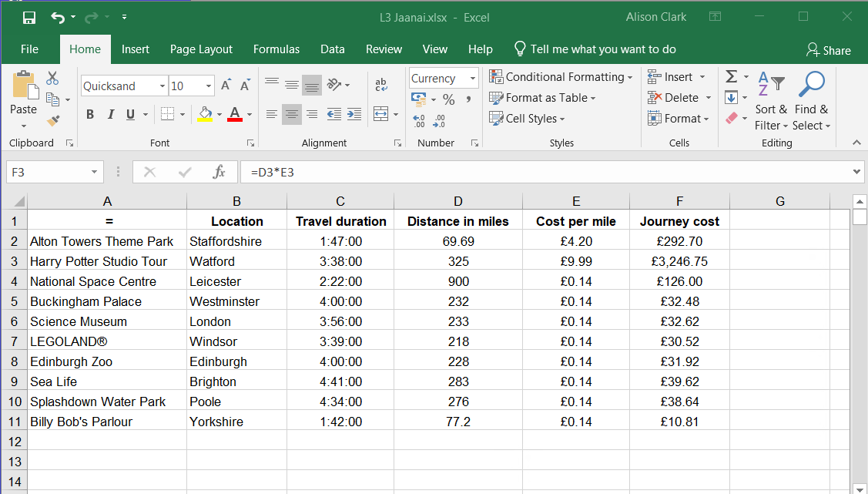Increase indent
Viewport: 868px width, 494px height.
point(354,115)
